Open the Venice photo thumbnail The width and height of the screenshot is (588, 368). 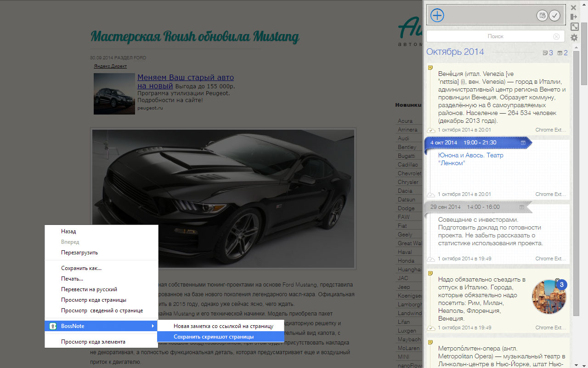coord(548,297)
